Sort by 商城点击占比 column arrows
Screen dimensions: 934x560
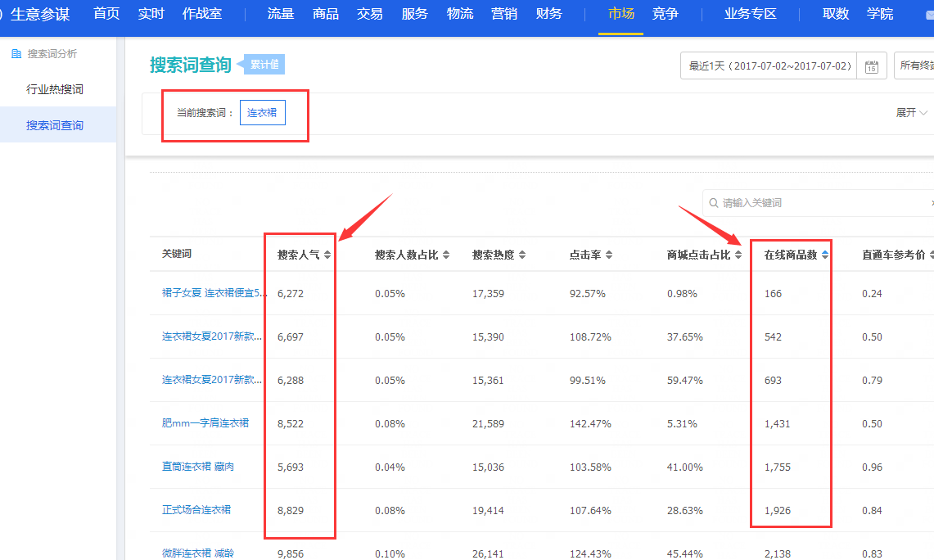[738, 255]
